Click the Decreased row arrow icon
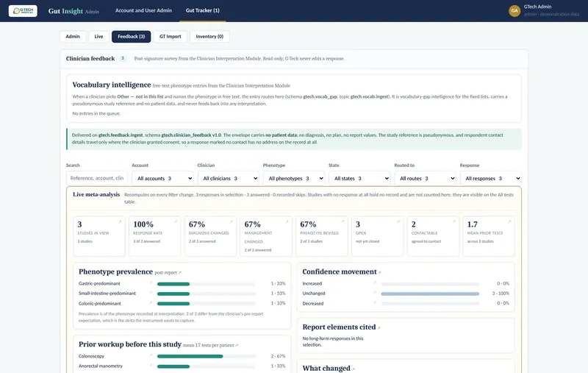Screen dimensions: 588x373 click(x=375, y=302)
